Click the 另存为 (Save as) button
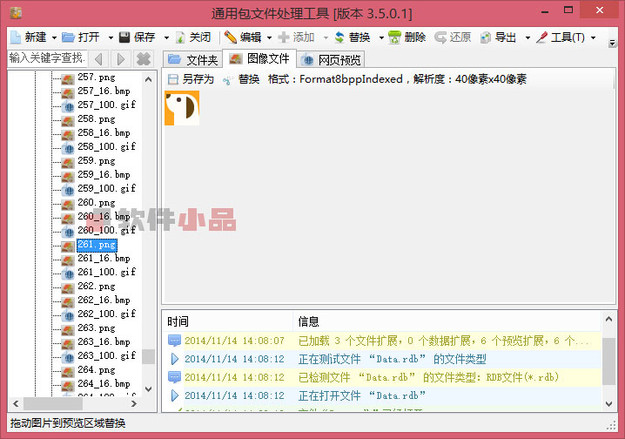Viewport: 625px width, 439px height. [x=191, y=79]
